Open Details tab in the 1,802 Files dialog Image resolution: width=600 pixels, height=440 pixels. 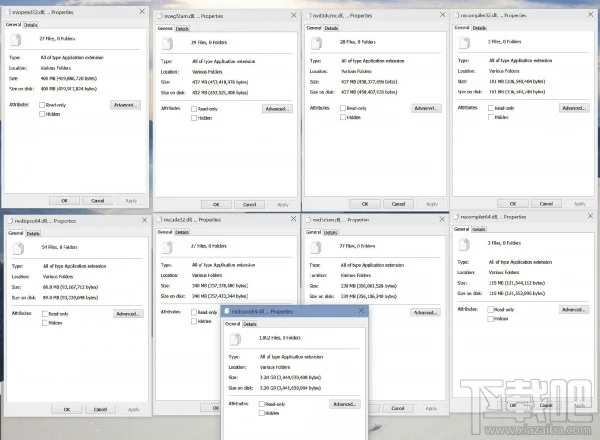click(x=250, y=324)
